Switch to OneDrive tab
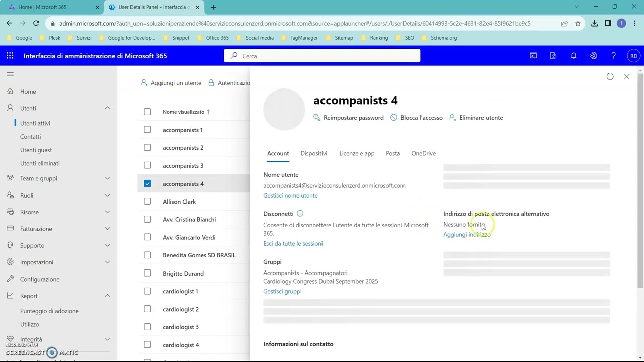Screen dimensions: 644x362 pyautogui.click(x=423, y=153)
